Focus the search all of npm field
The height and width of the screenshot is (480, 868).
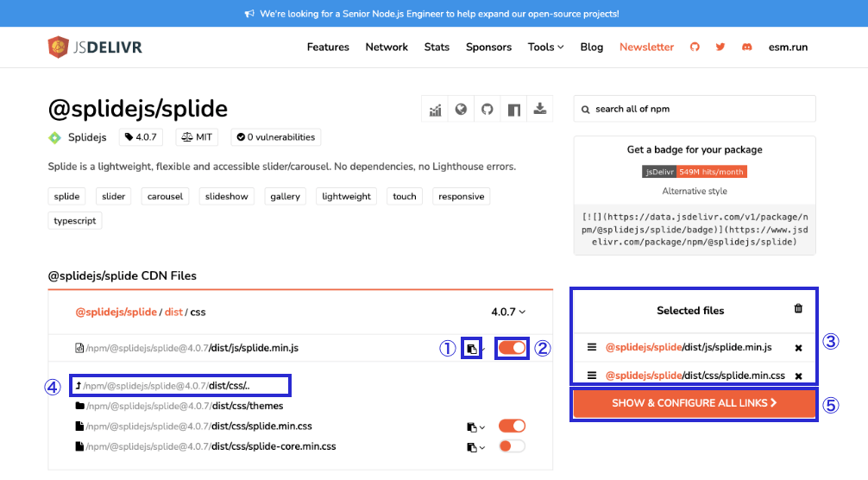695,109
